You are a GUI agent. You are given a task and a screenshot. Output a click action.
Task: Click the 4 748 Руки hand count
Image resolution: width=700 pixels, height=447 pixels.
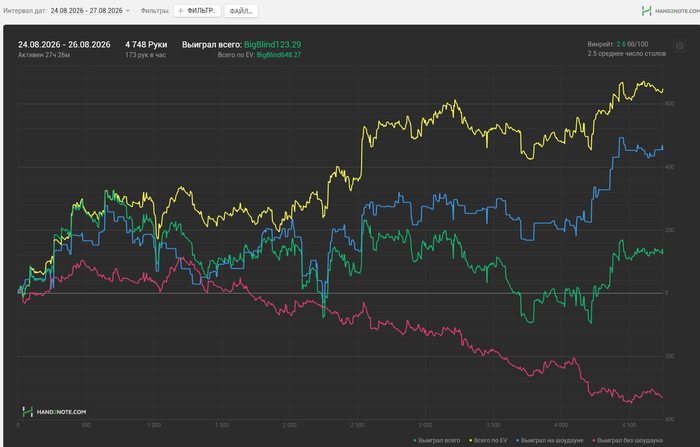click(x=146, y=45)
